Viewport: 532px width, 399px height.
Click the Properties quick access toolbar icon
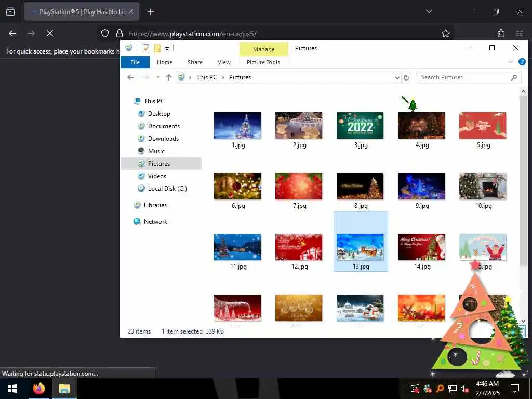point(146,48)
